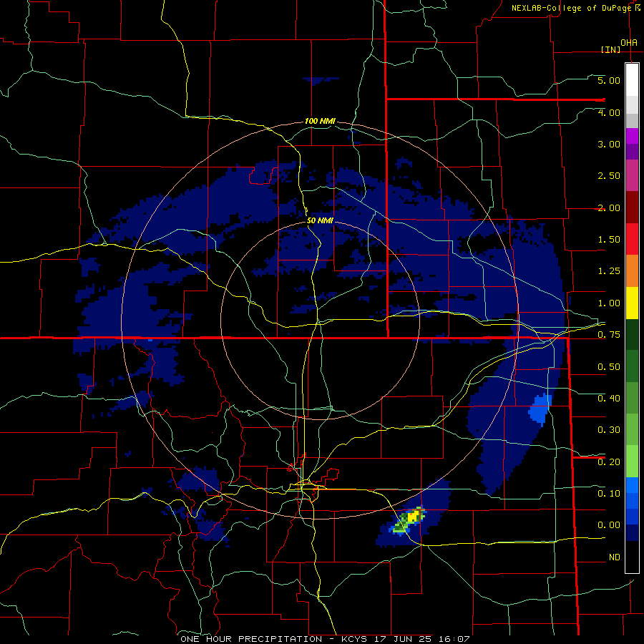Screen dimensions: 644x644
Task: Click the "0.00" legend value
Action: 609,525
